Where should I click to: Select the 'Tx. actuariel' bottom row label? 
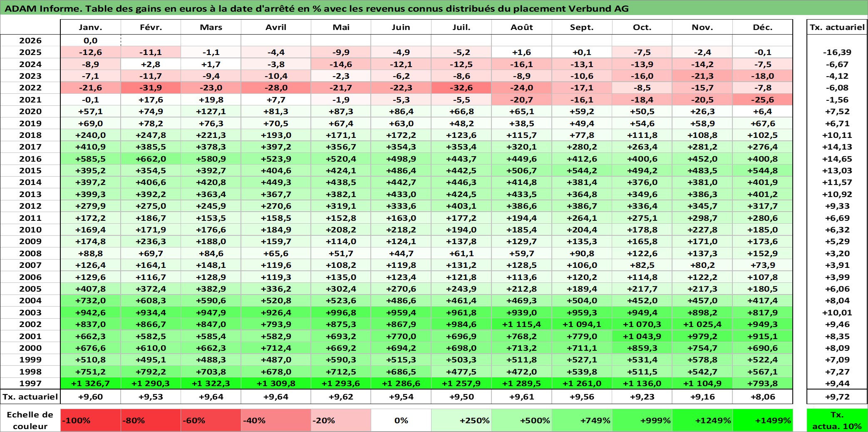click(x=30, y=397)
